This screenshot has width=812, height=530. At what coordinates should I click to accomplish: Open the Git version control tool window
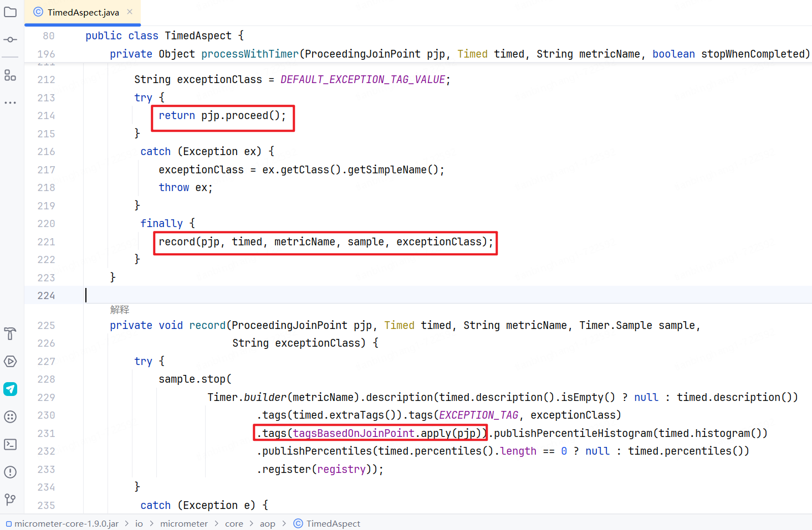tap(11, 500)
